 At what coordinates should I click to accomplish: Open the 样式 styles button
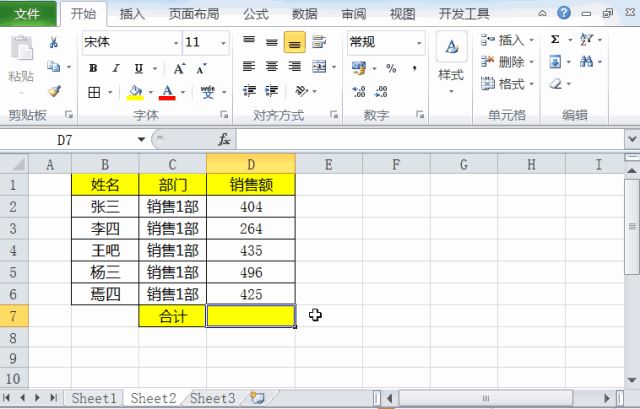[x=451, y=63]
